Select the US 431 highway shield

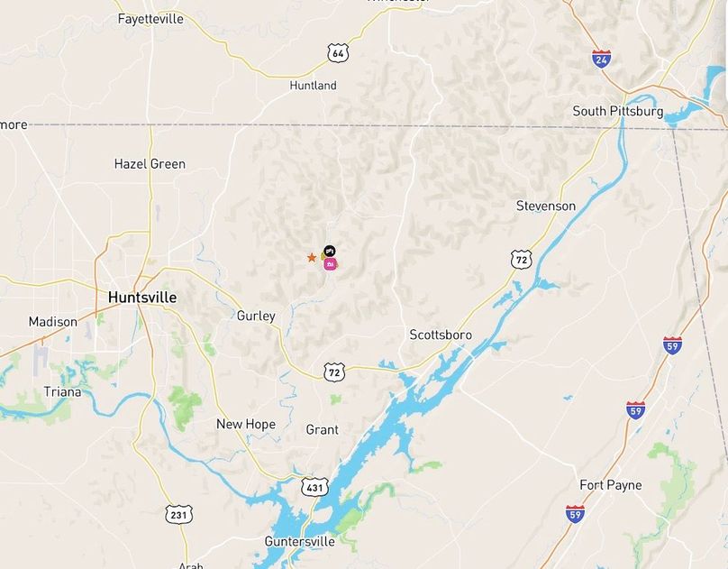point(314,487)
